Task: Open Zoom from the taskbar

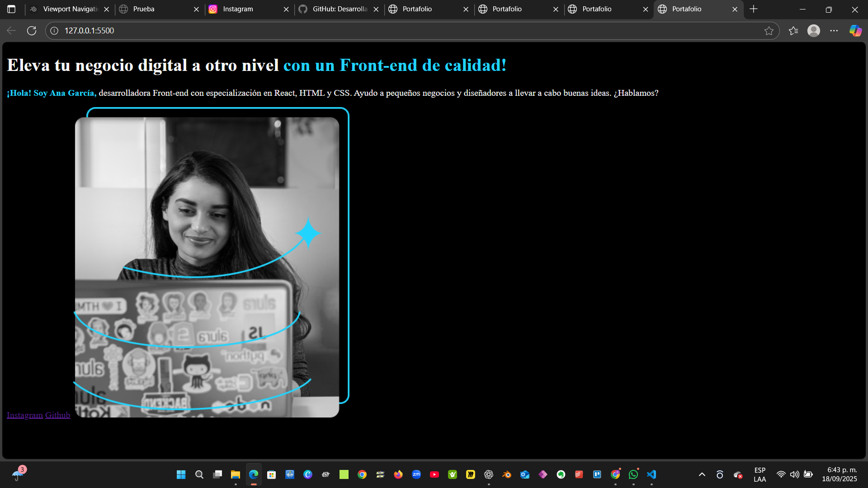Action: coord(416,474)
